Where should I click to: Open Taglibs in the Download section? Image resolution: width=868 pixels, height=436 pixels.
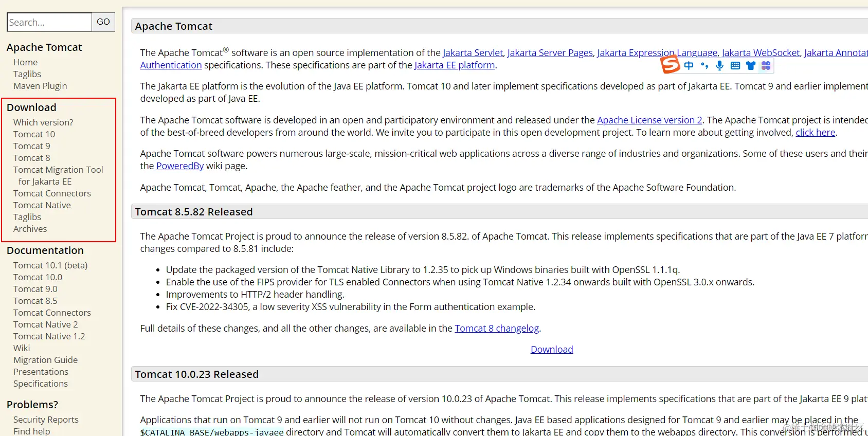[27, 217]
